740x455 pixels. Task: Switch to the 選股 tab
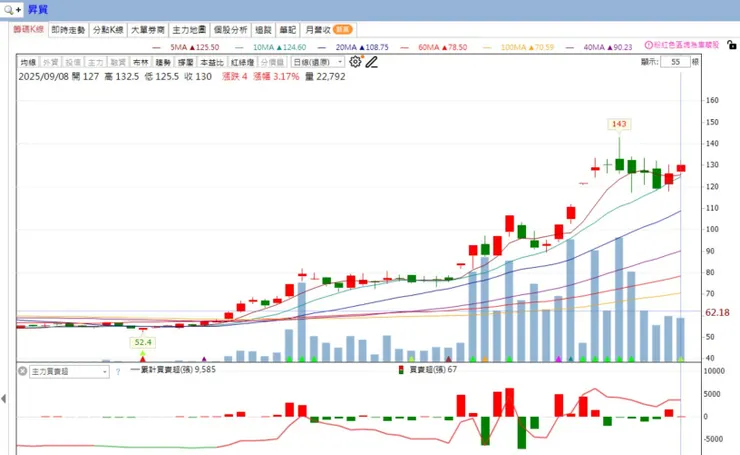[263, 30]
